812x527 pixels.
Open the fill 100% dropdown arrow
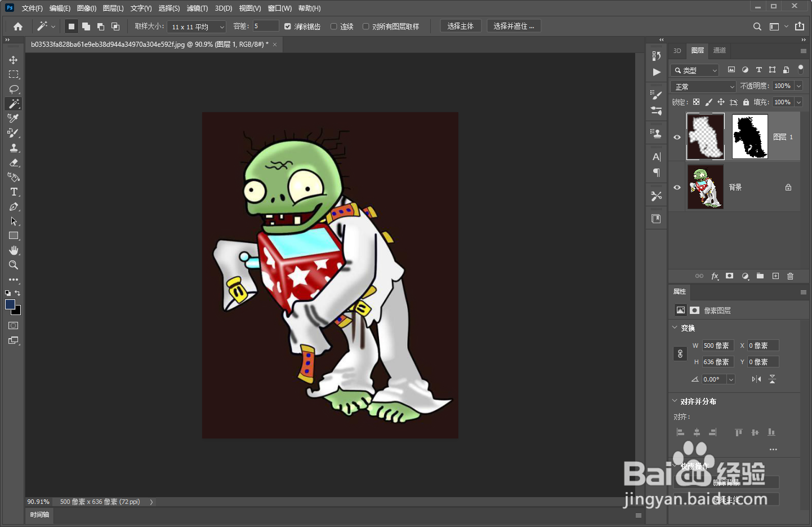point(798,102)
